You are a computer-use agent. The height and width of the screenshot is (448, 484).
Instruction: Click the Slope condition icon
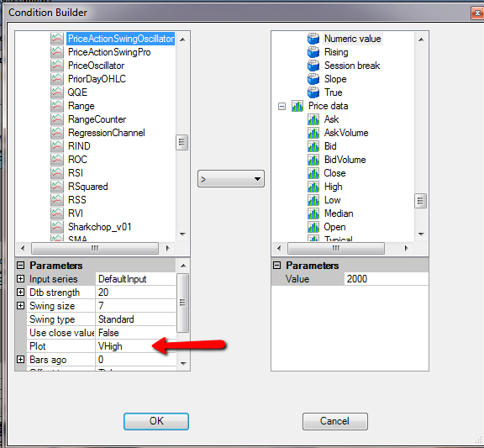[313, 79]
